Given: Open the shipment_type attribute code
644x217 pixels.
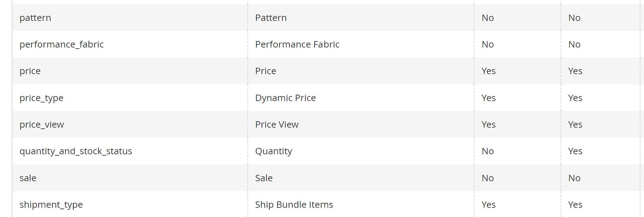Looking at the screenshot, I should 51,205.
